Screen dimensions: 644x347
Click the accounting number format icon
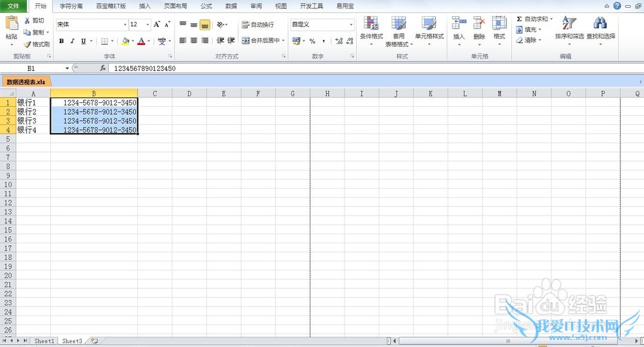296,41
